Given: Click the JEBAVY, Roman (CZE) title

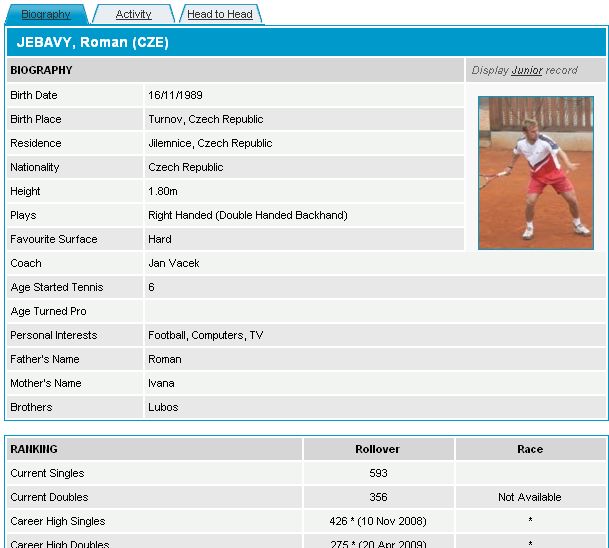Looking at the screenshot, I should coord(92,43).
